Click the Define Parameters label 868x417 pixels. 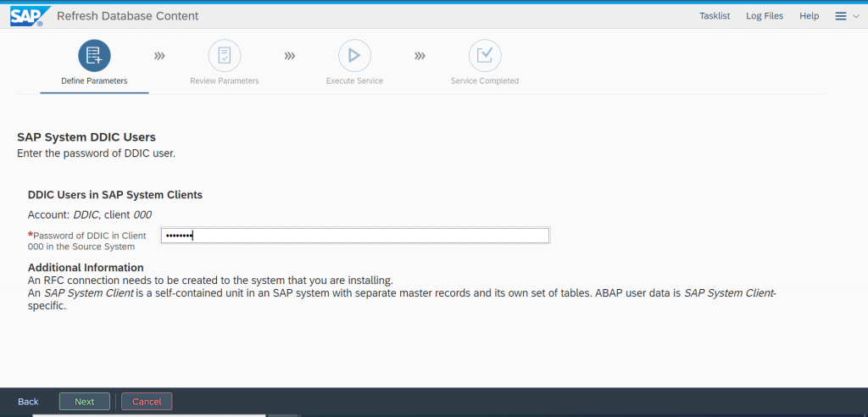94,81
